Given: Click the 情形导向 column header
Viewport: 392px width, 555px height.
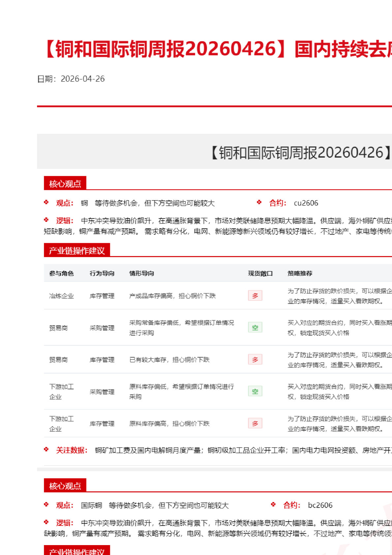Looking at the screenshot, I should (x=142, y=273).
